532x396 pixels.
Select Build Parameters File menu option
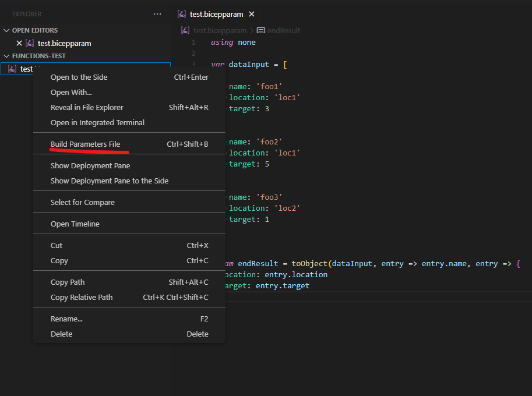tap(85, 144)
